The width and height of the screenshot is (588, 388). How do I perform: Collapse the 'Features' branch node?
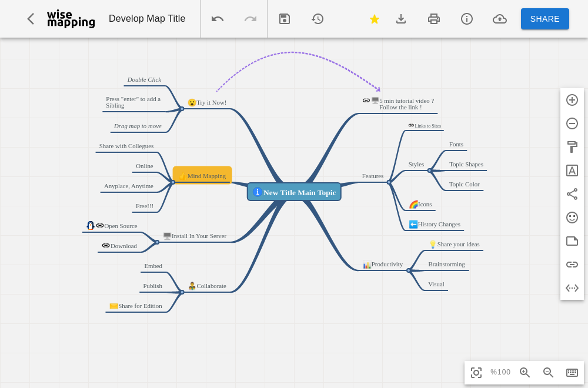coord(389,182)
